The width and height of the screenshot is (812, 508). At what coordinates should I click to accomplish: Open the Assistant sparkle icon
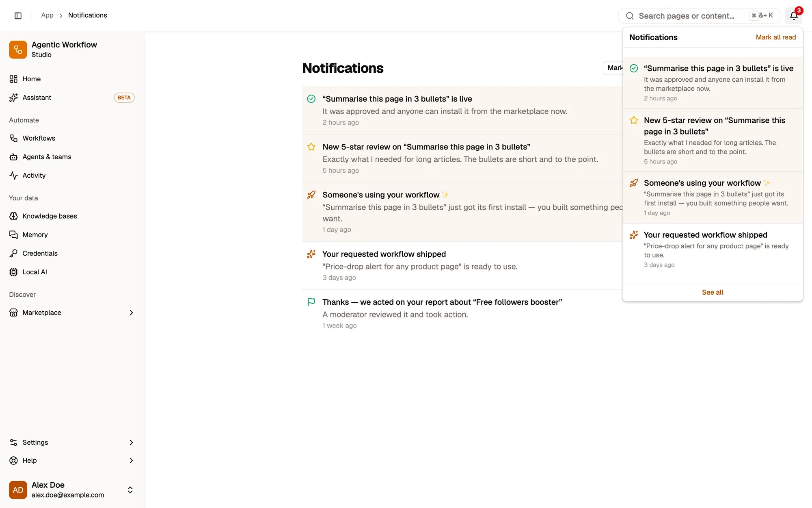tap(13, 98)
